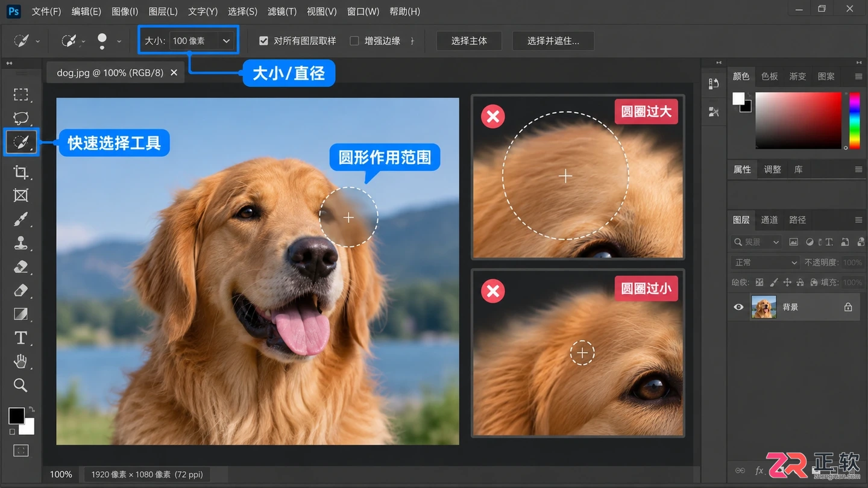This screenshot has width=868, height=488.
Task: Select the Rectangular Marquee tool
Action: [21, 95]
